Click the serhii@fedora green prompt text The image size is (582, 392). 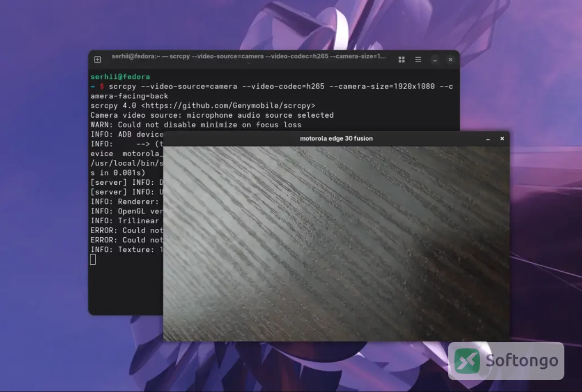coord(120,77)
